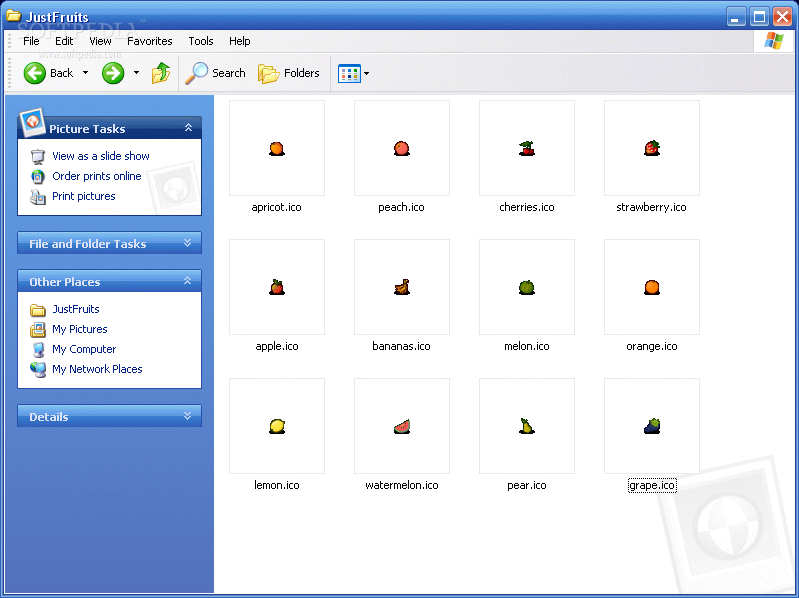
Task: Select the melon icon thumbnail
Action: pos(527,287)
